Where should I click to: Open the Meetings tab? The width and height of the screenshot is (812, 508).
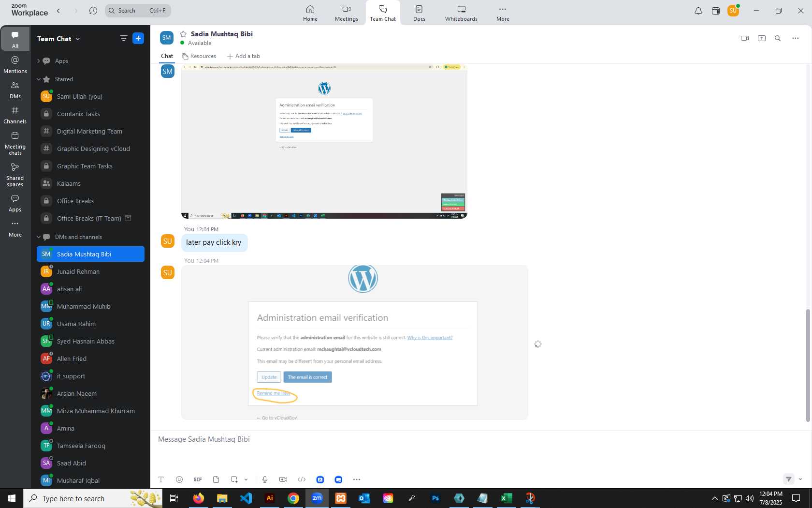[347, 13]
